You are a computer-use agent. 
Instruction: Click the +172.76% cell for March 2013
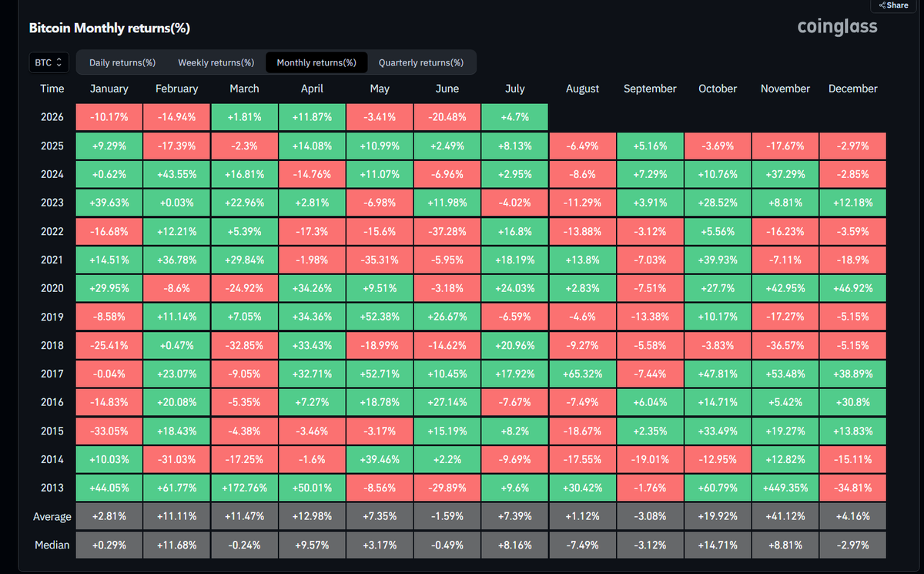point(244,488)
